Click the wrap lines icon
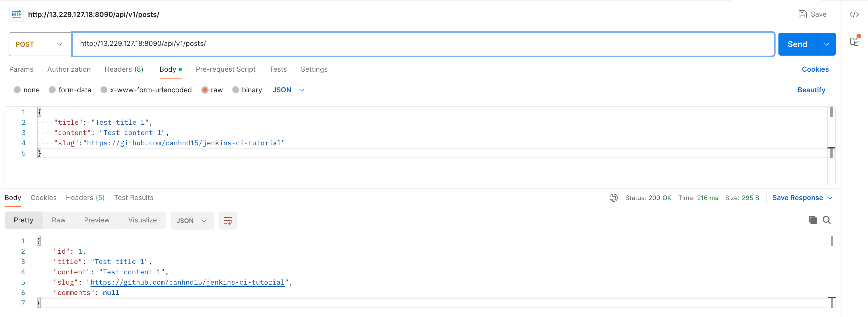 click(x=228, y=221)
